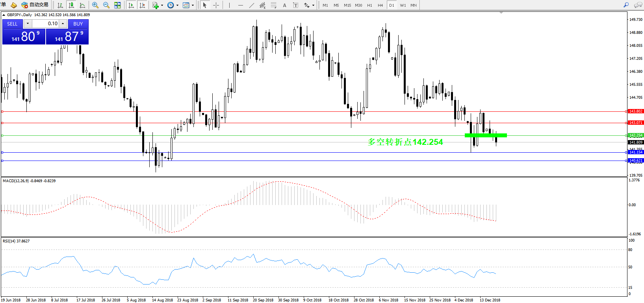Click the BUY button
The image size is (644, 303).
(x=78, y=24)
